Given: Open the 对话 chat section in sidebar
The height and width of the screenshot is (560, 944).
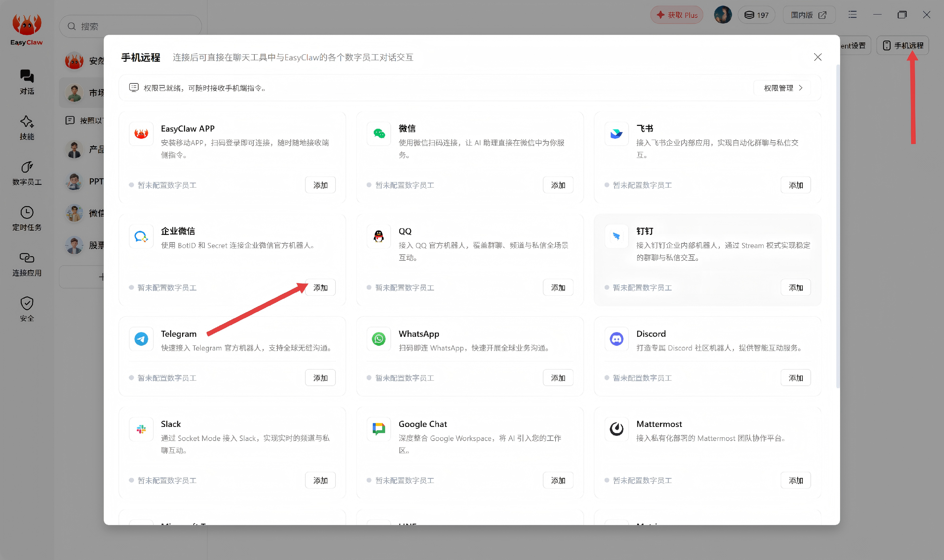Looking at the screenshot, I should 27,82.
